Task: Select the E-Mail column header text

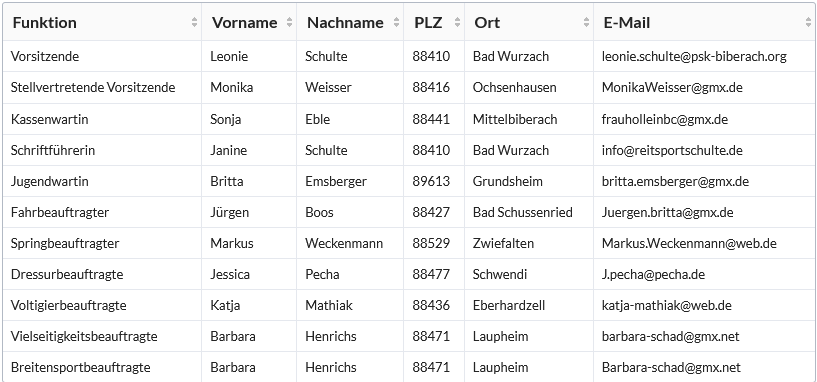Action: point(627,22)
